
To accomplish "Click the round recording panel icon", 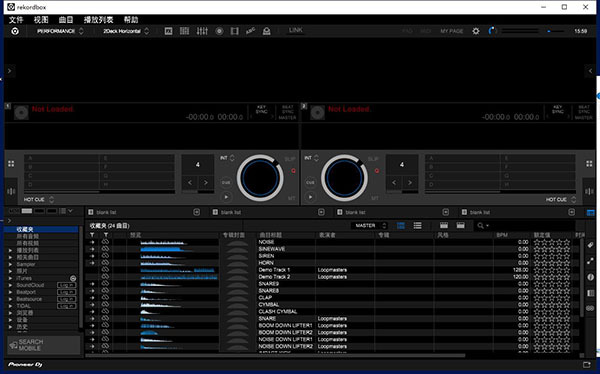I will point(219,31).
